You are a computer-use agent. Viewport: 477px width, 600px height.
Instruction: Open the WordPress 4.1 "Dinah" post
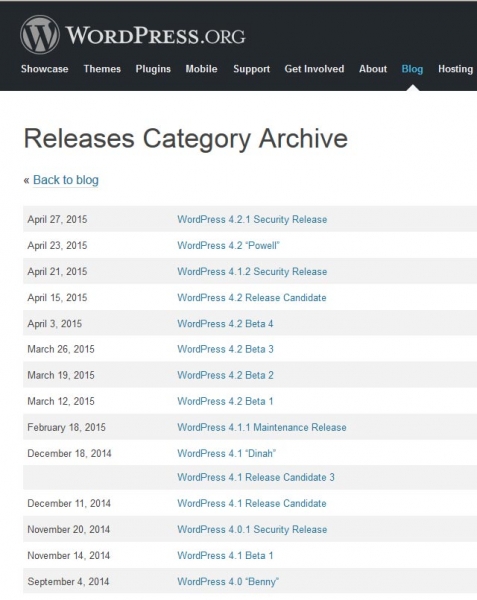(x=226, y=453)
